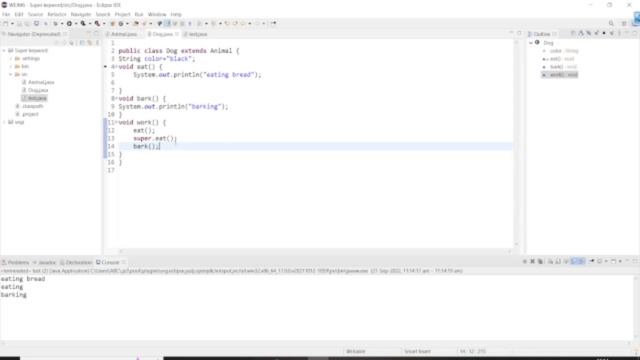Open the dropdown beside the New file icon
Viewport: 640px width, 360px height.
pyautogui.click(x=12, y=24)
